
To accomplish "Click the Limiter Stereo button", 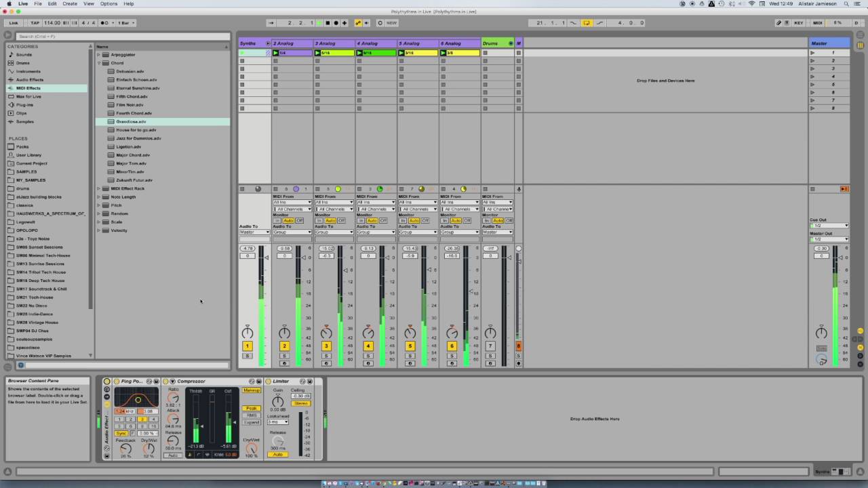I will [x=301, y=403].
